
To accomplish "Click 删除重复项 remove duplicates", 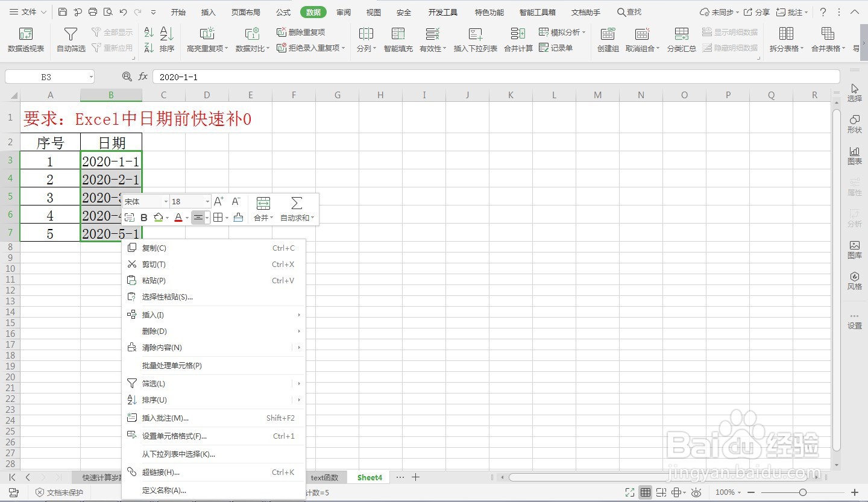I will pos(301,32).
